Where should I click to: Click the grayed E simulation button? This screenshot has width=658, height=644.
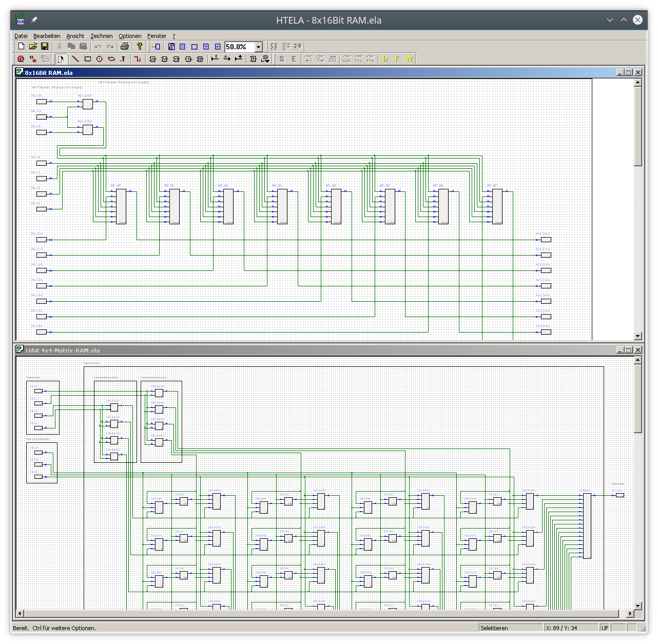coord(294,59)
